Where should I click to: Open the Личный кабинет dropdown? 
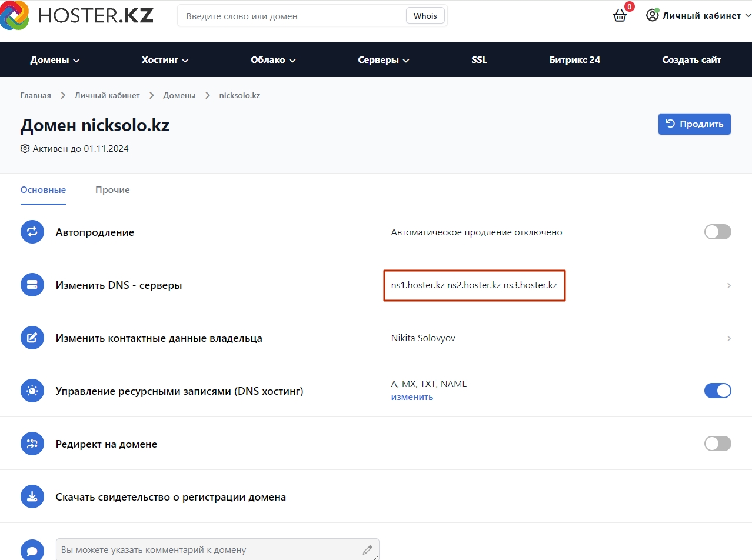[x=699, y=16]
